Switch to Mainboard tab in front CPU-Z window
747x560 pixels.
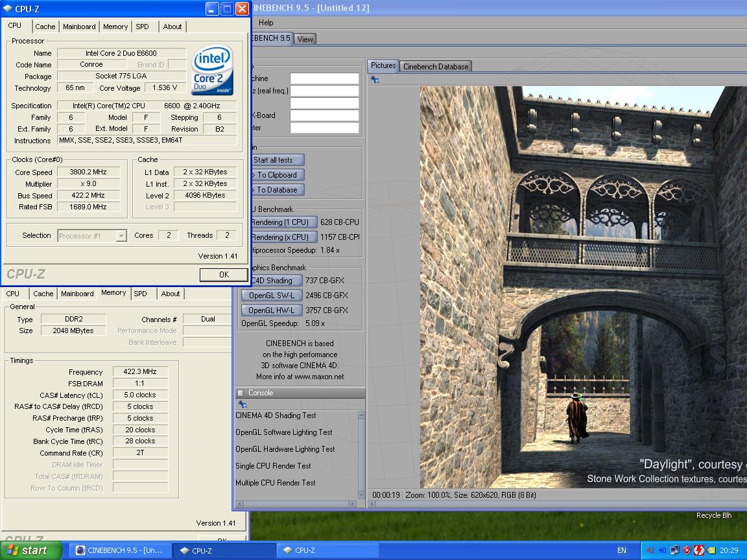pos(79,27)
